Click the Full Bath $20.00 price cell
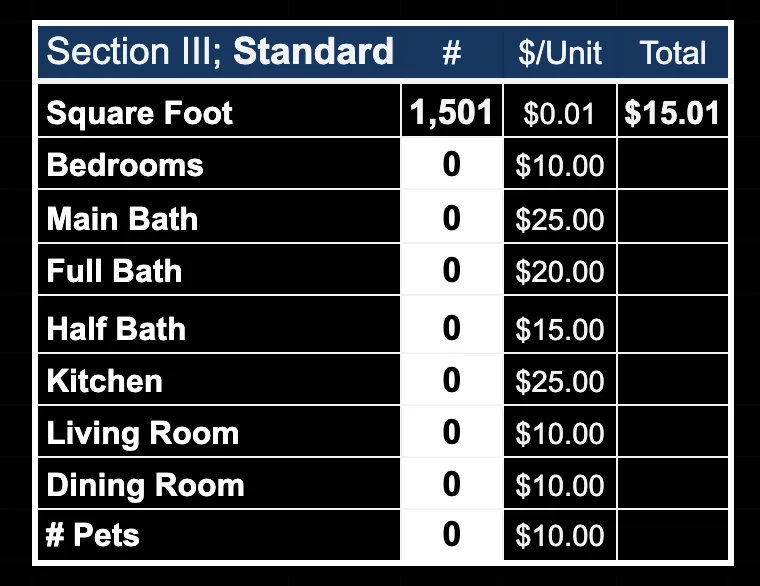The image size is (760, 586). 560,269
